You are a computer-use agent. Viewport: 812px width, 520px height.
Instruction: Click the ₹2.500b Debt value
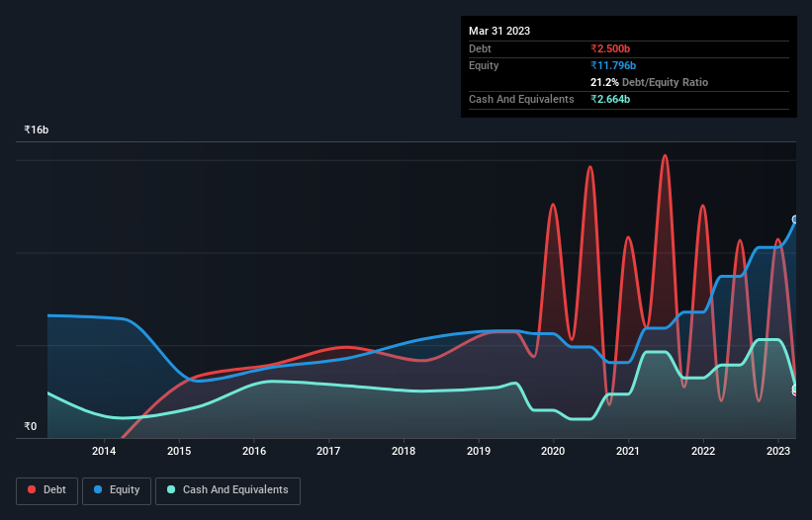click(610, 48)
